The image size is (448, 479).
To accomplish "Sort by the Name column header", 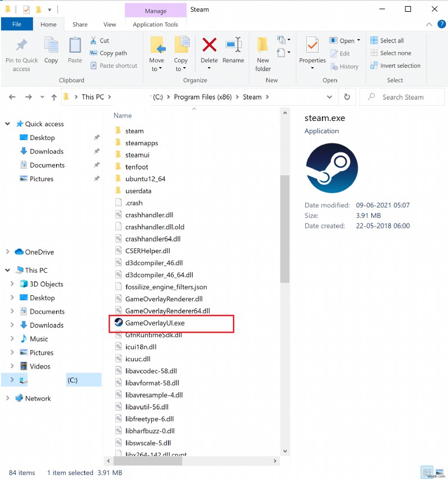I will (x=123, y=115).
